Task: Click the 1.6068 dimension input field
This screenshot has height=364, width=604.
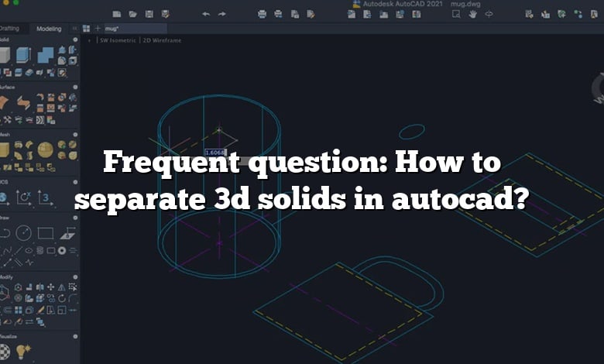Action: (216, 153)
